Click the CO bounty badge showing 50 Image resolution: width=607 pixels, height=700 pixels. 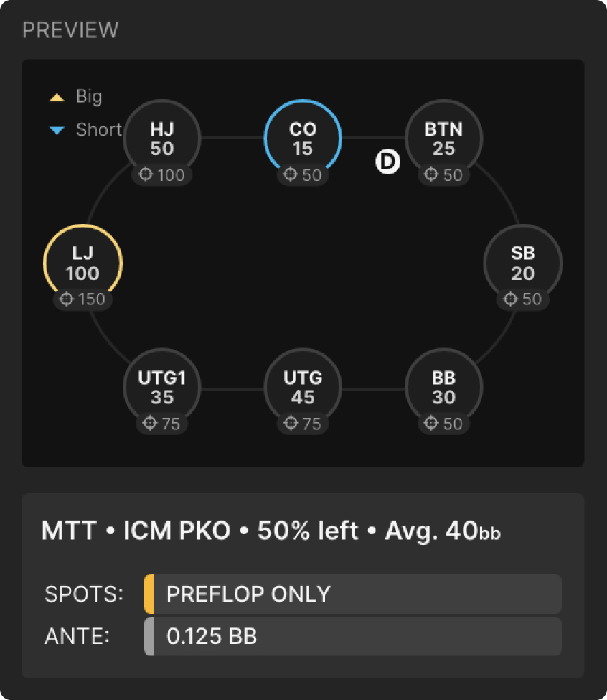303,174
